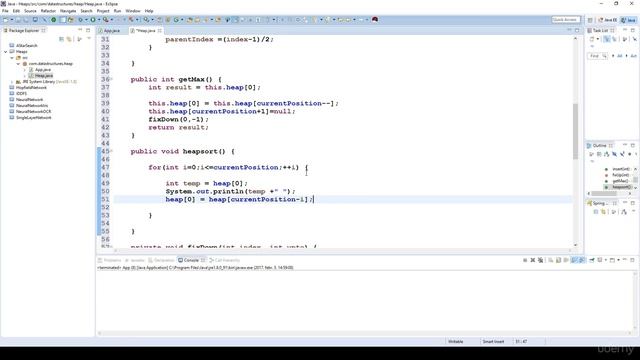Switch to the Console view tab
640x360 pixels.
(191, 260)
